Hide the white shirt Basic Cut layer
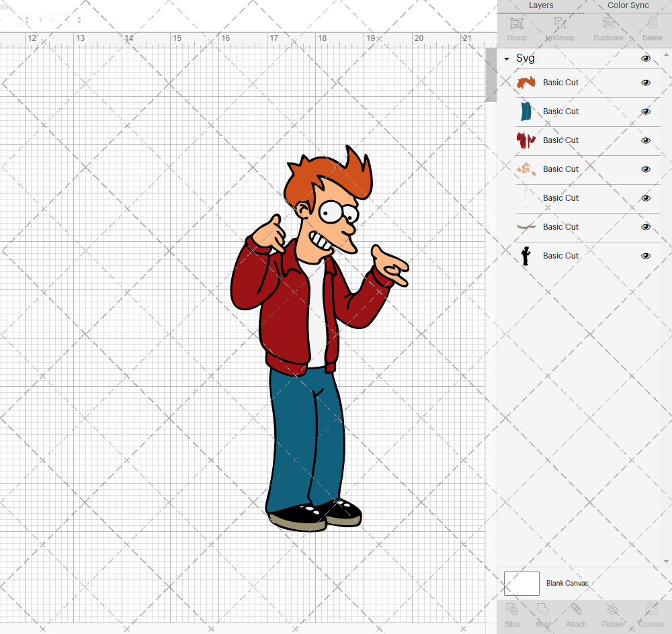Screen dimensions: 672x634 646,198
